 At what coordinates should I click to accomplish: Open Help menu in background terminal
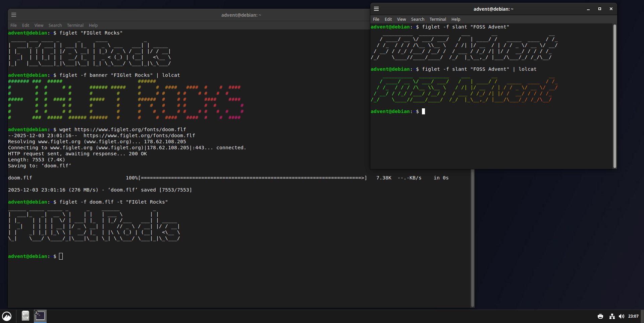[x=93, y=25]
